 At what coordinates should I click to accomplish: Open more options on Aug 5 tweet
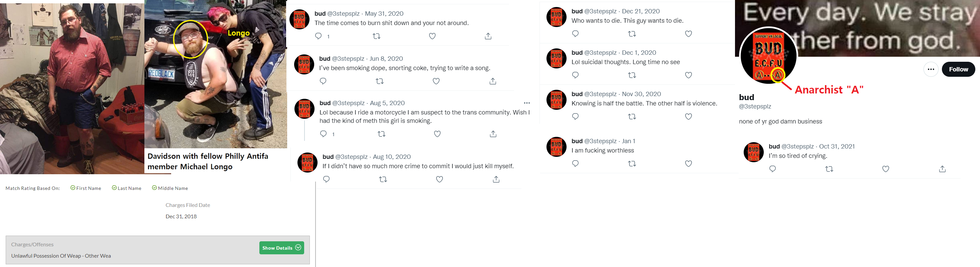[x=526, y=103]
